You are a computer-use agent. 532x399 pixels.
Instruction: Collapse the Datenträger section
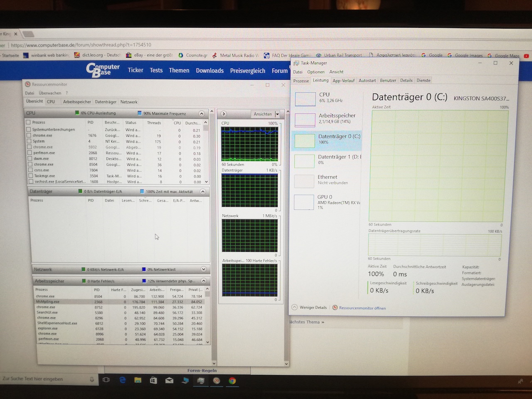click(203, 192)
